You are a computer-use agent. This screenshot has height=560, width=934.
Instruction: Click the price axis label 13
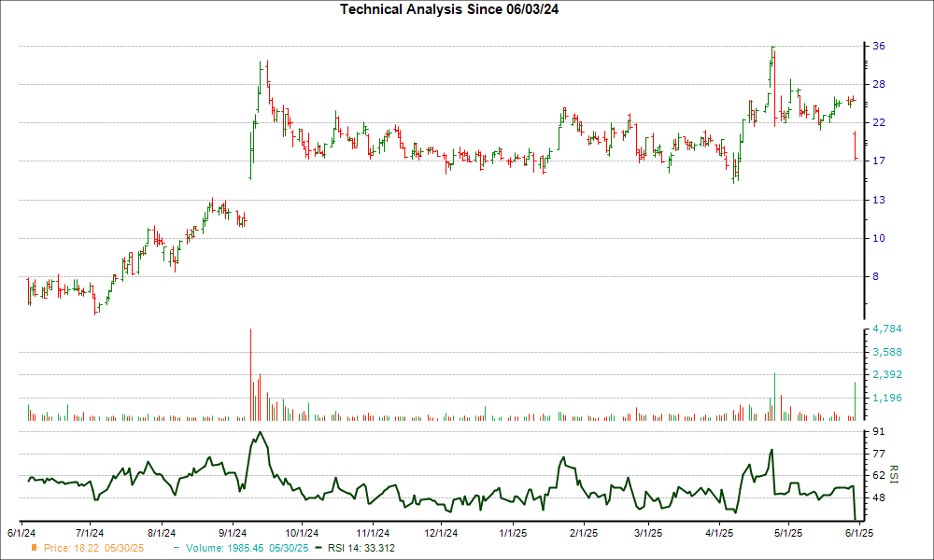(879, 200)
